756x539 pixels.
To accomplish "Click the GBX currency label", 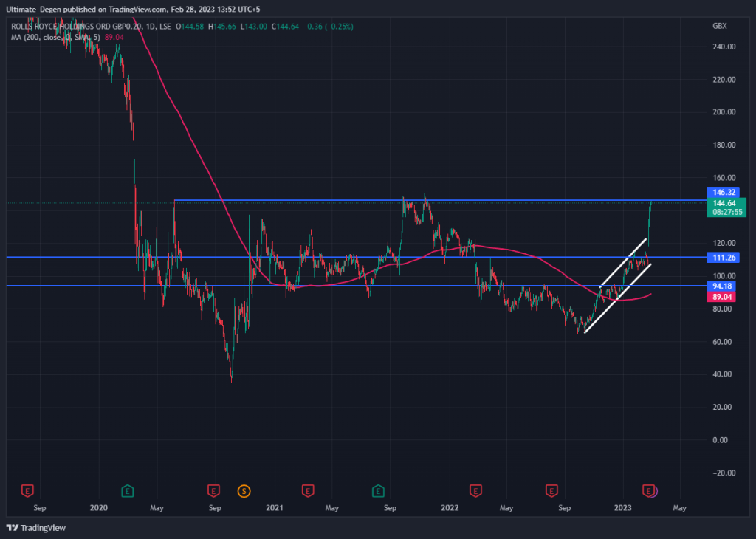I will point(719,26).
